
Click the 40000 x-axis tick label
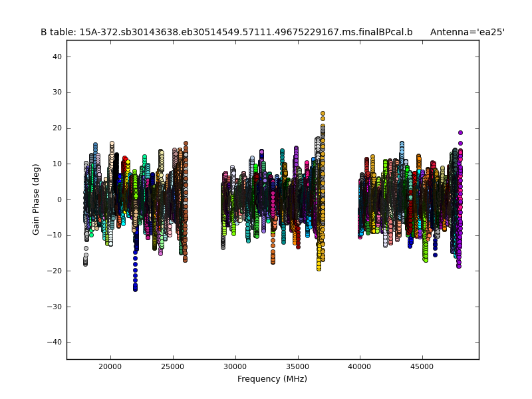360,366
